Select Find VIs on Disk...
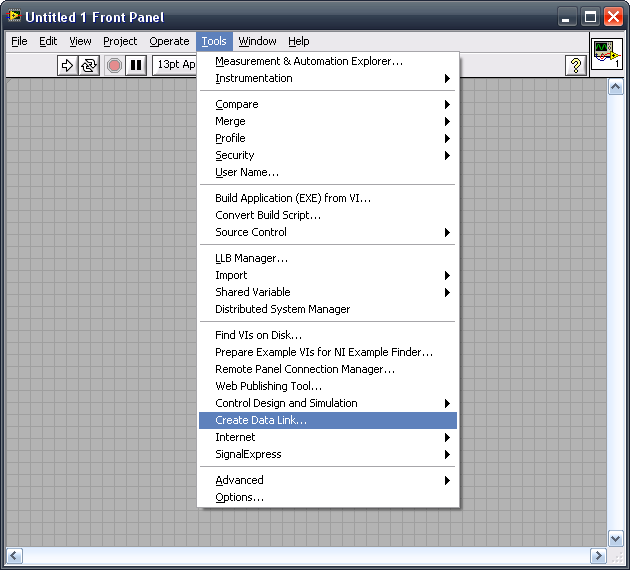Viewport: 630px width, 570px height. coord(328,335)
